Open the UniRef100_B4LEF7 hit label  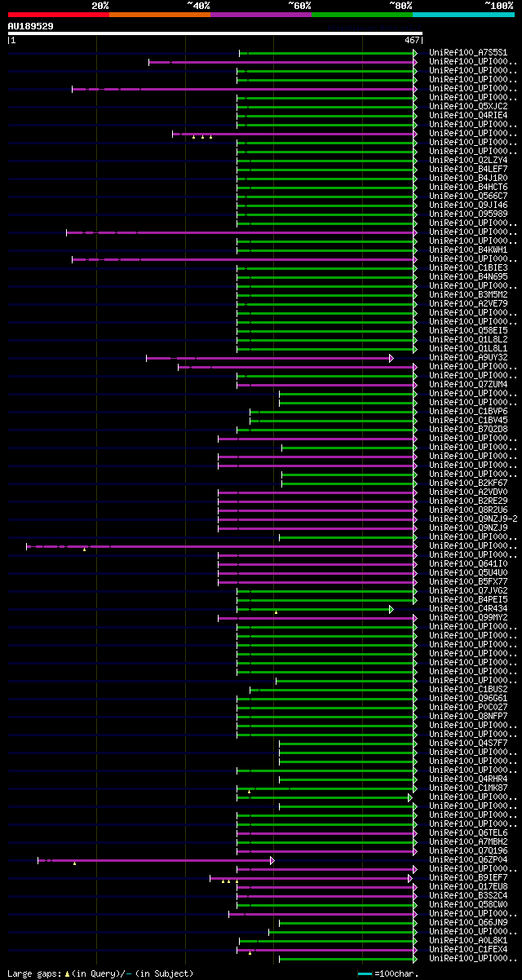(468, 169)
